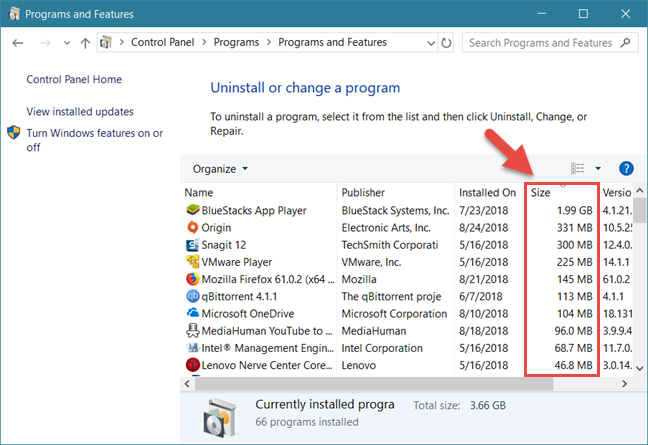Click the BlueStacks App Player icon
The height and width of the screenshot is (445, 648).
coord(193,210)
